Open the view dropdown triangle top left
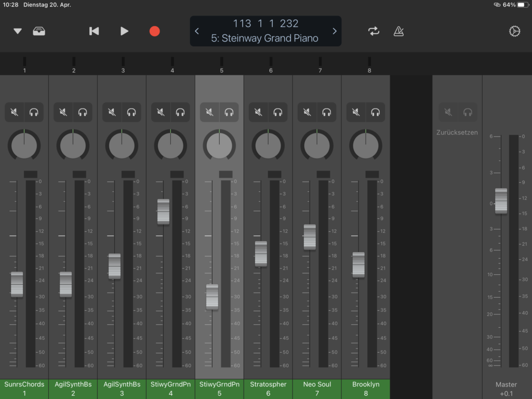Screen dimensions: 532x399 (x=18, y=31)
